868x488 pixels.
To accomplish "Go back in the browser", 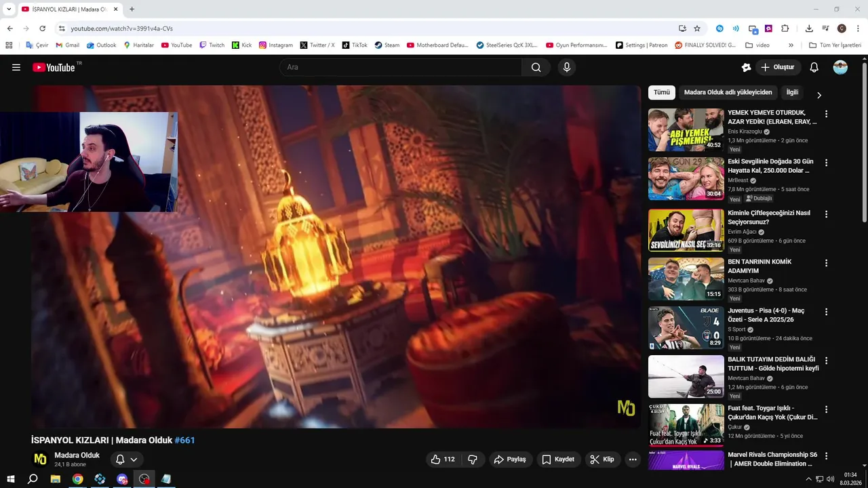I will (x=9, y=28).
